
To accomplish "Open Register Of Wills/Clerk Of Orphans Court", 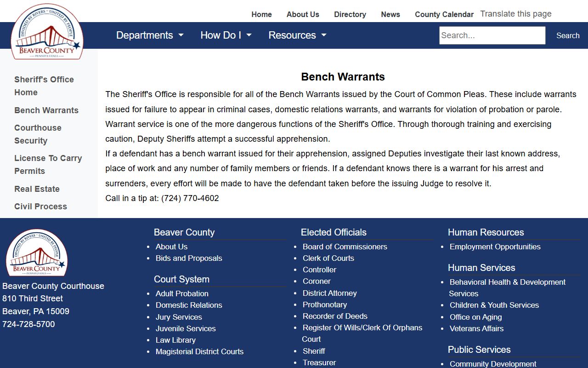I will (x=362, y=333).
